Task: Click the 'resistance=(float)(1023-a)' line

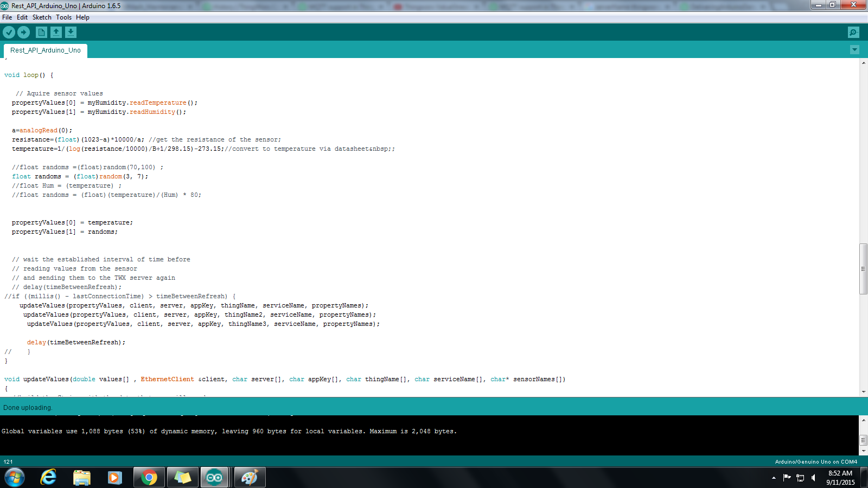Action: point(146,140)
